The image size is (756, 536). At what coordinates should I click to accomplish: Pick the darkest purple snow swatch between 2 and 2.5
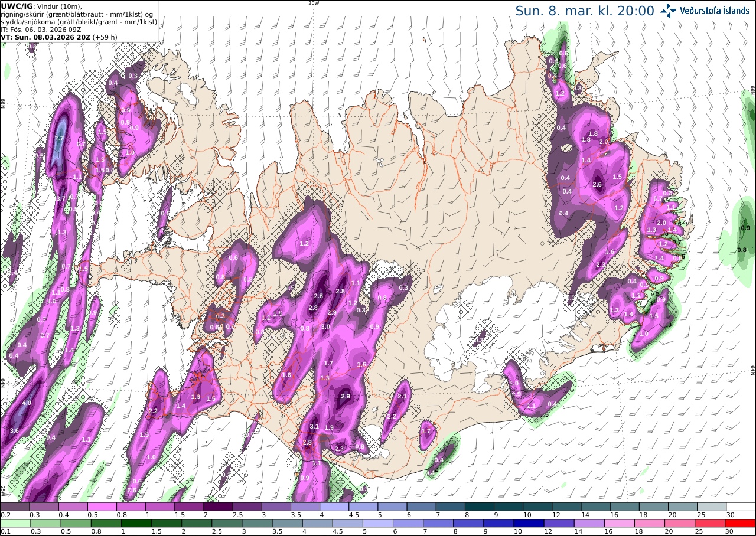coord(218,506)
